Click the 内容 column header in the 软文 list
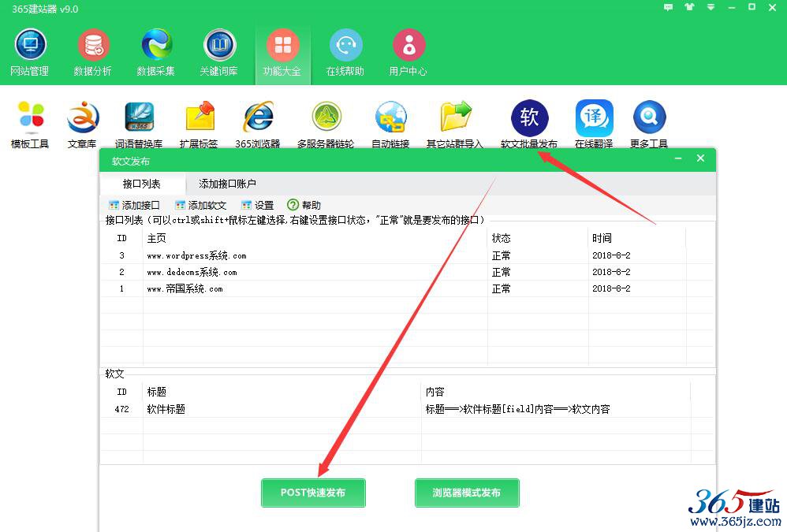787x532 pixels. (x=556, y=392)
